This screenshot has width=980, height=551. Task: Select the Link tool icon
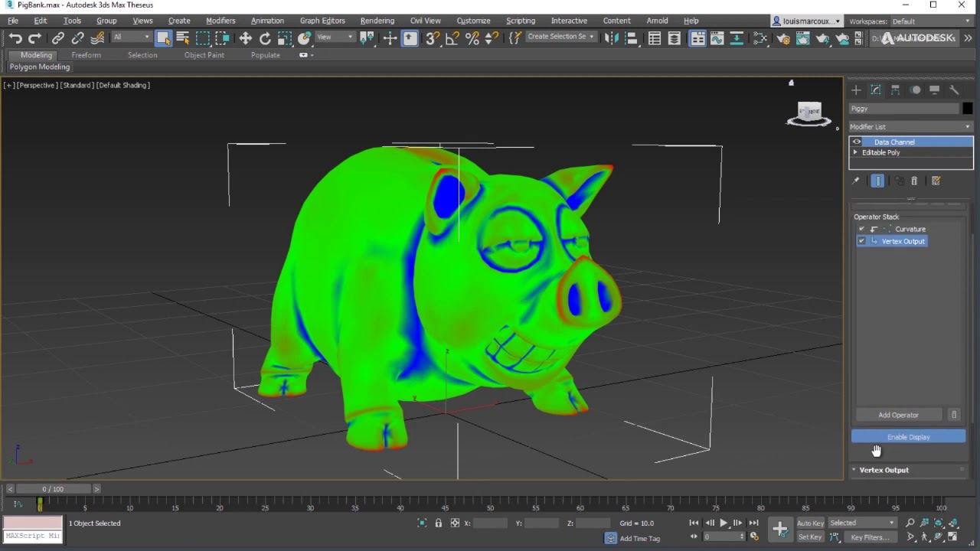click(x=58, y=38)
